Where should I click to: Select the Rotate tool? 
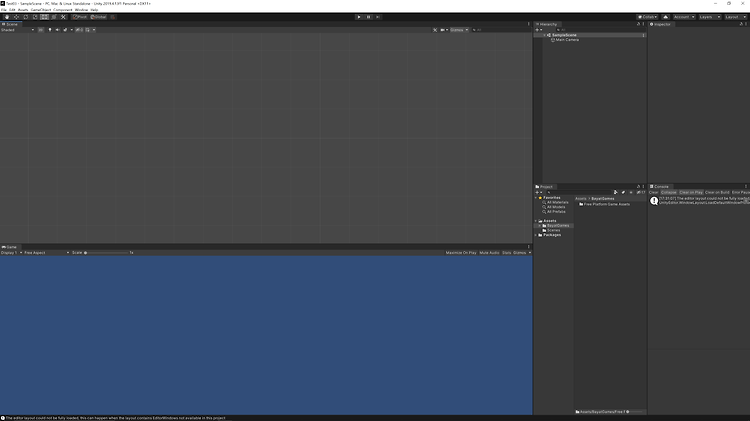(x=25, y=17)
